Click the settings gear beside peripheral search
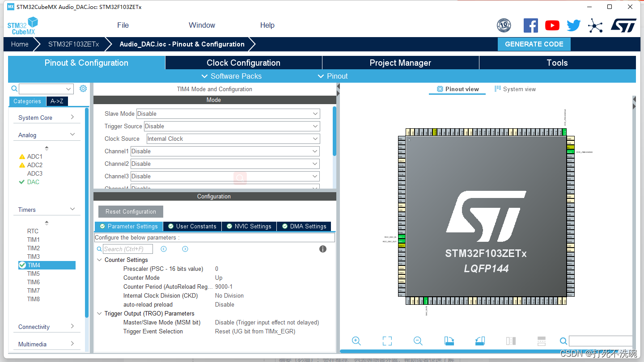644x362 pixels. 83,88
